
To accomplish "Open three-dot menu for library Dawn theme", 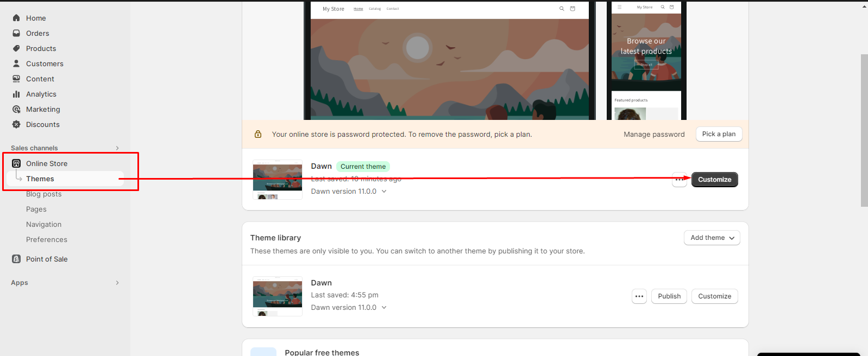I will click(x=639, y=296).
